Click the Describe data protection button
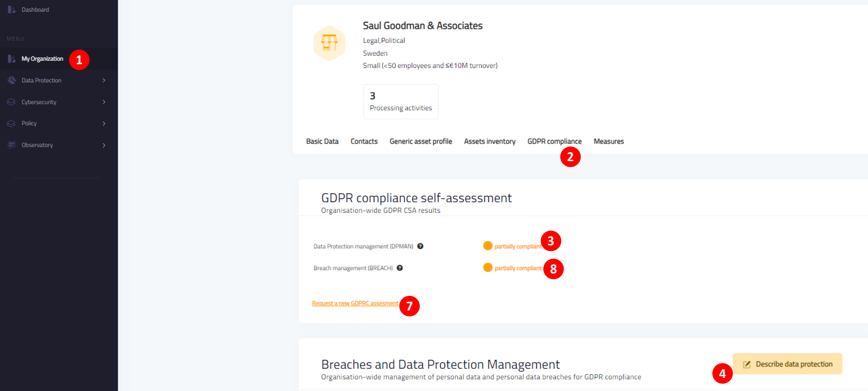Image resolution: width=868 pixels, height=391 pixels. [788, 364]
